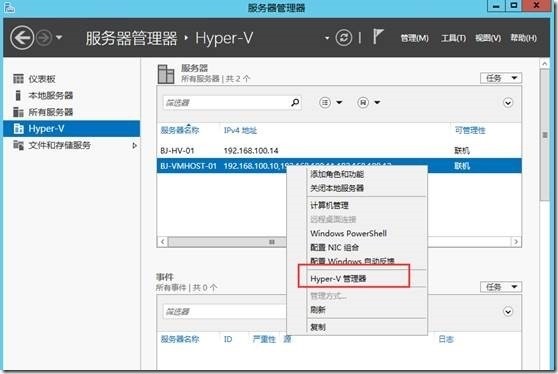558x374 pixels.
Task: Click the events filter input field
Action: click(225, 312)
